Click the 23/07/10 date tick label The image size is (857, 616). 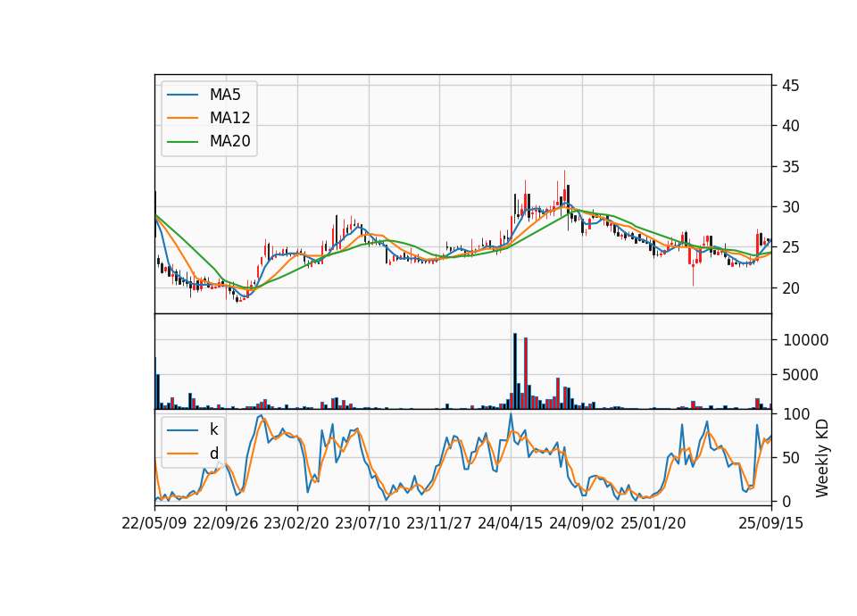tap(368, 523)
